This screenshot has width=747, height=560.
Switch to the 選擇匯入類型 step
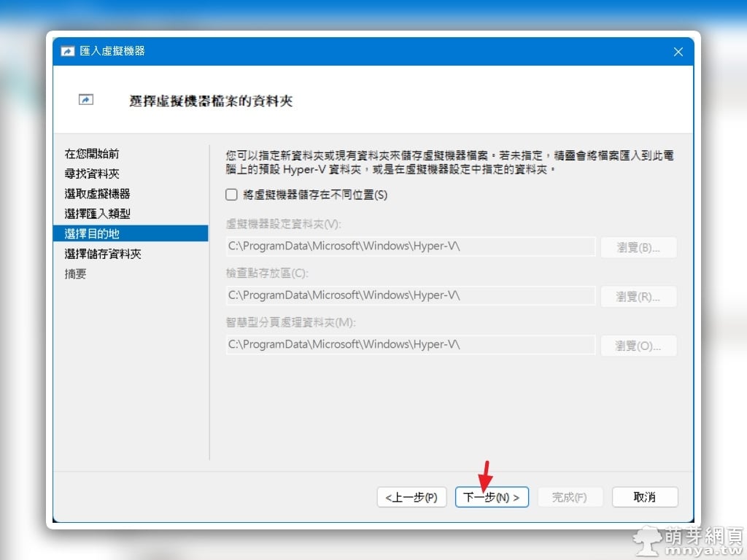point(97,214)
